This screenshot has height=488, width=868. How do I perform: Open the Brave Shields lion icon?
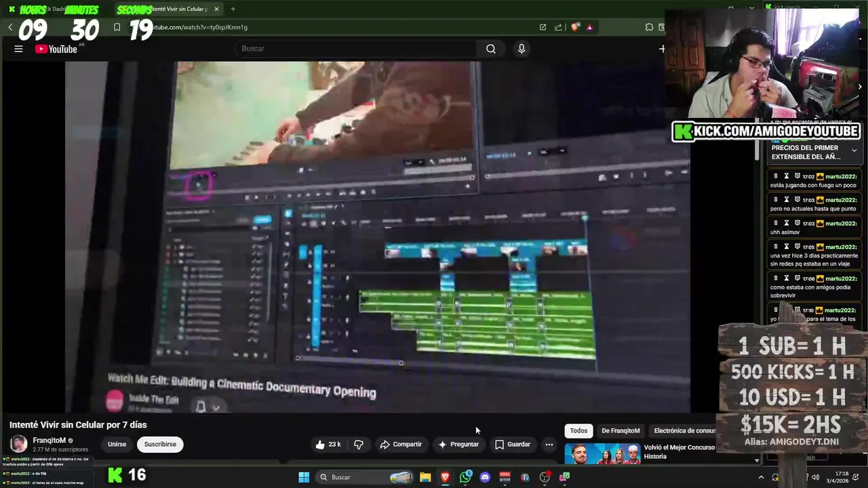pyautogui.click(x=575, y=27)
